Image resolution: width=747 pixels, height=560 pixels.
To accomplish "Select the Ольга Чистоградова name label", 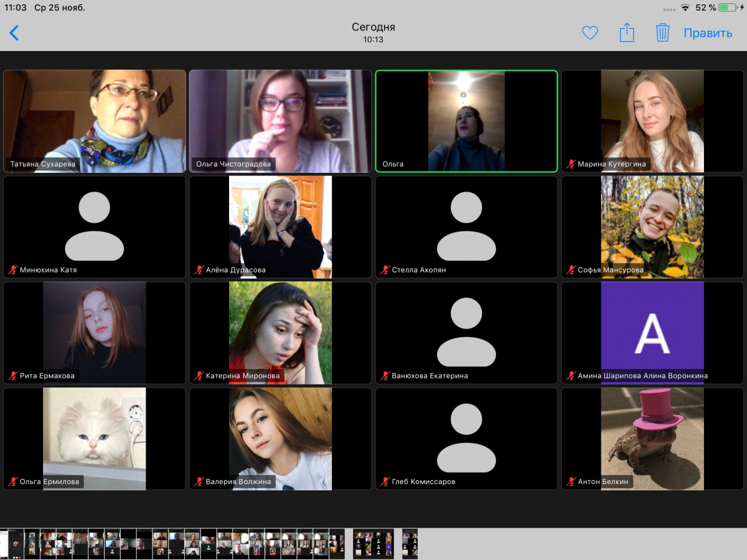I will pos(234,164).
